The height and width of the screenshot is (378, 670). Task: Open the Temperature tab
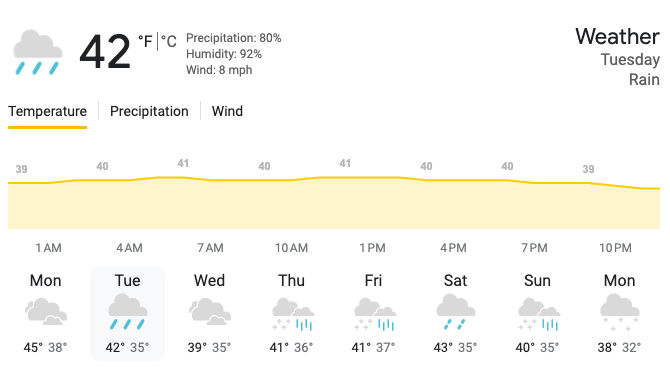47,111
